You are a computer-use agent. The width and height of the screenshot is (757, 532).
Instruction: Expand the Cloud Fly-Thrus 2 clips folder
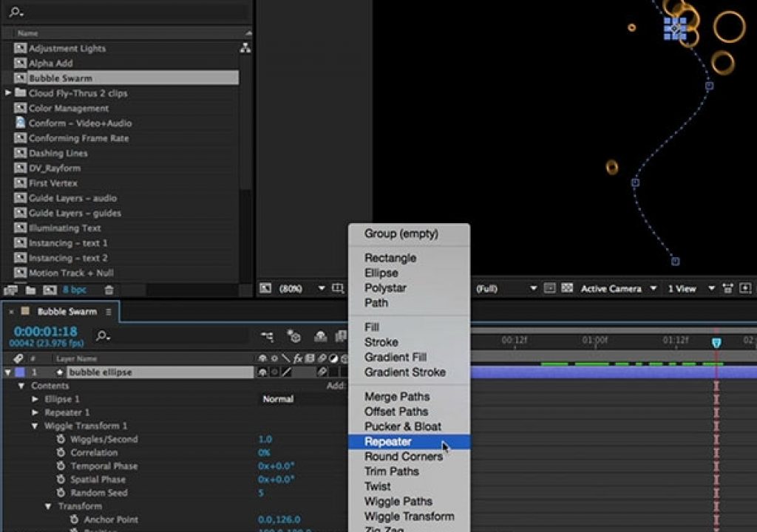tap(7, 92)
